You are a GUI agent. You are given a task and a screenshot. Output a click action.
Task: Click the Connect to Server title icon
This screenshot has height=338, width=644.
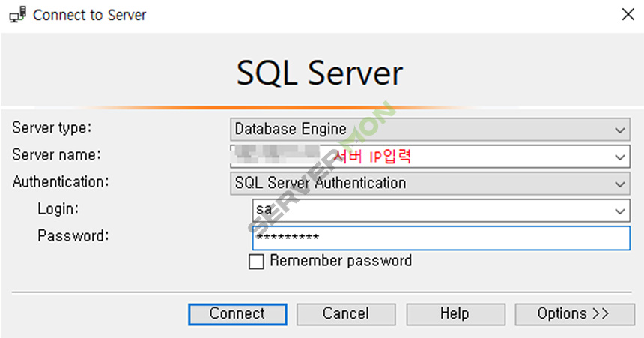[x=18, y=15]
